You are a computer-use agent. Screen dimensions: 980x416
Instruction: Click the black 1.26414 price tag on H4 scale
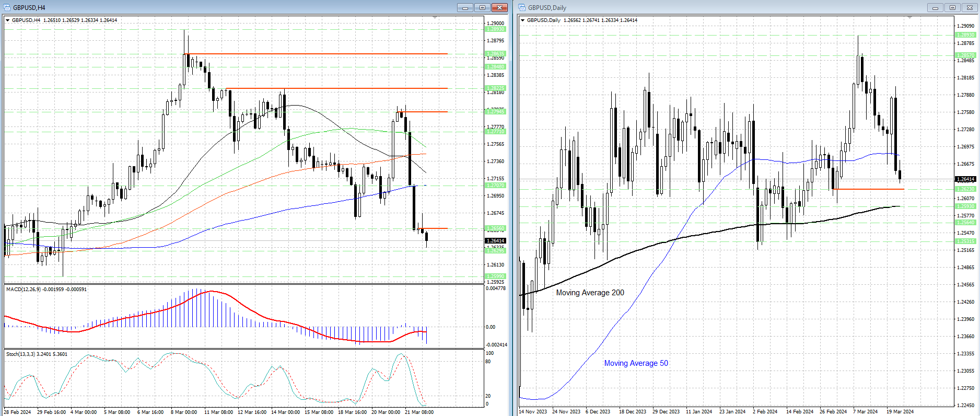point(495,241)
